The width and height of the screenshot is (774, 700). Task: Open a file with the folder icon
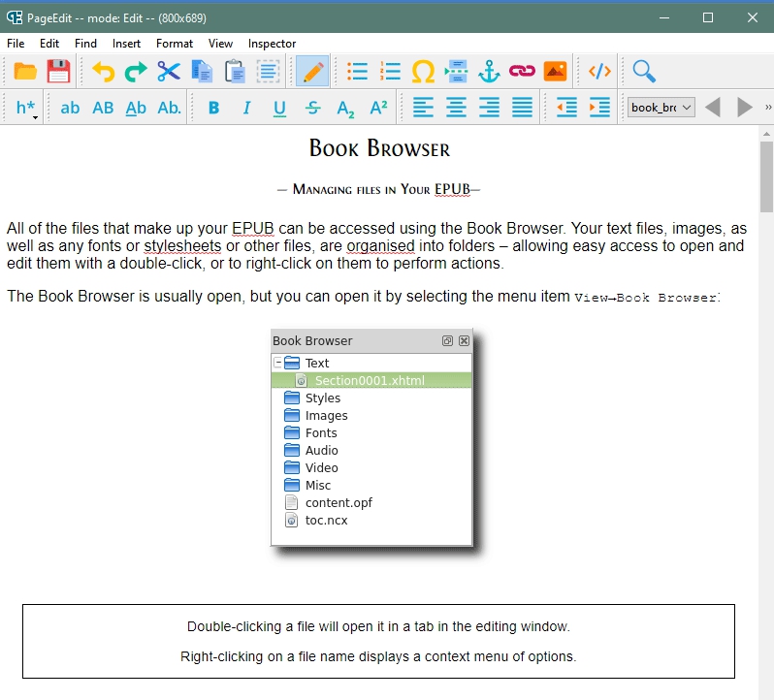click(24, 71)
